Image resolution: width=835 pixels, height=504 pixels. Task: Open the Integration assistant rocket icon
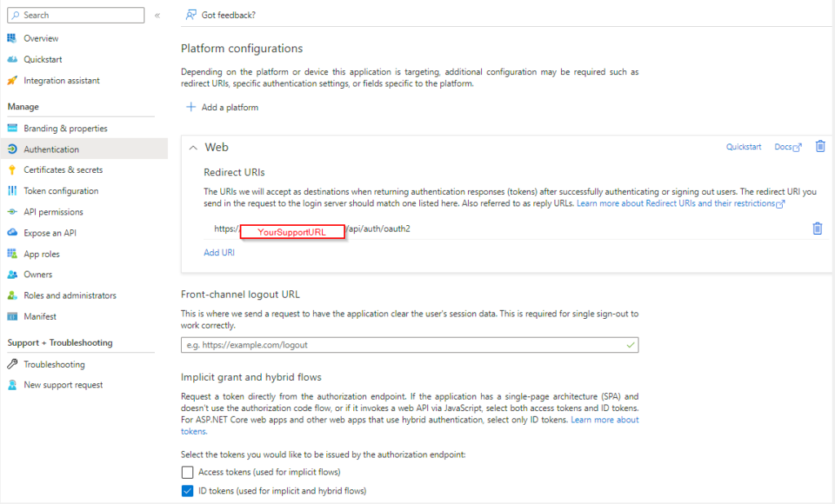[12, 81]
